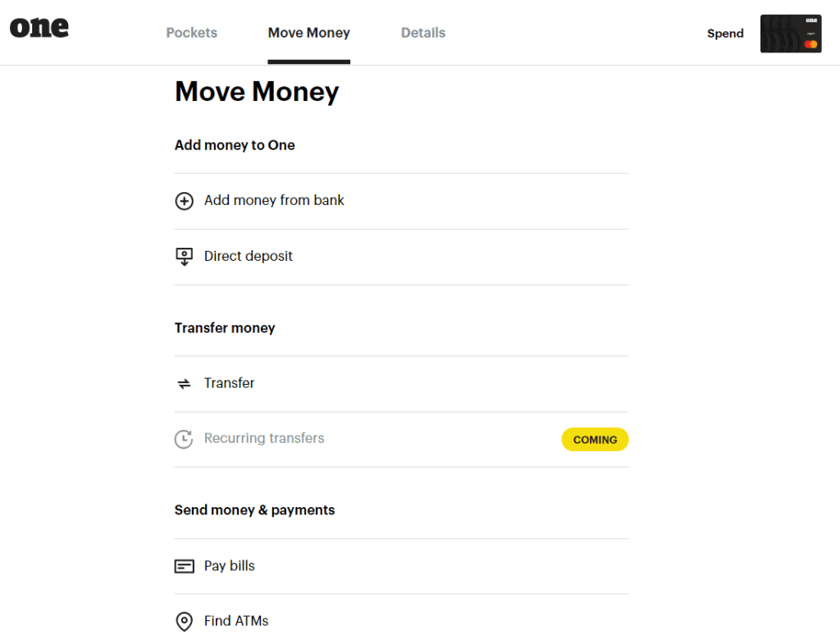This screenshot has height=644, width=840.
Task: Open Find ATMs
Action: click(x=236, y=621)
